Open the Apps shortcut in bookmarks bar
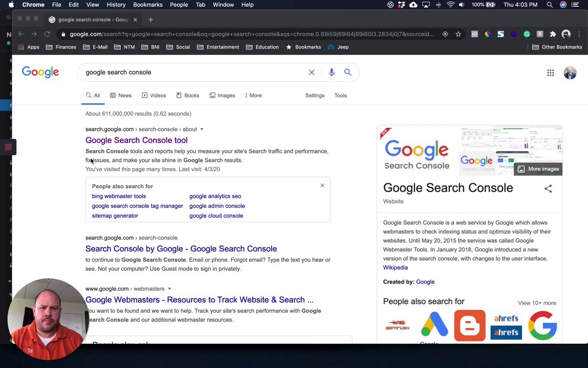The image size is (588, 368). click(x=29, y=47)
